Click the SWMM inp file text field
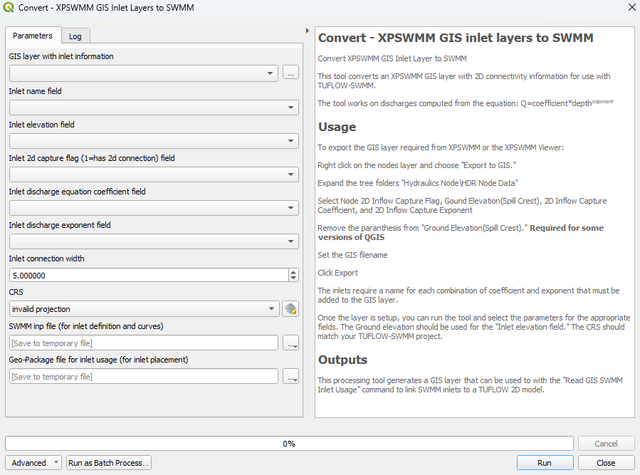Screen dimensions: 640x475 142,343
